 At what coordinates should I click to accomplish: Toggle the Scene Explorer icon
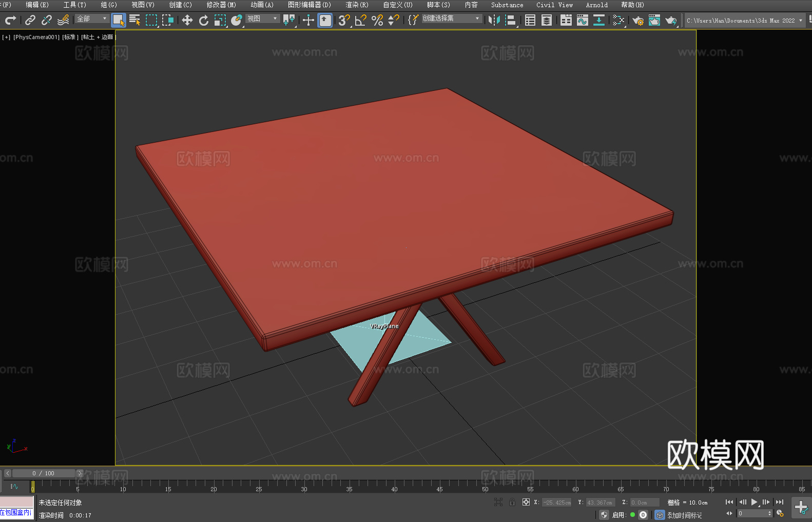tap(530, 20)
